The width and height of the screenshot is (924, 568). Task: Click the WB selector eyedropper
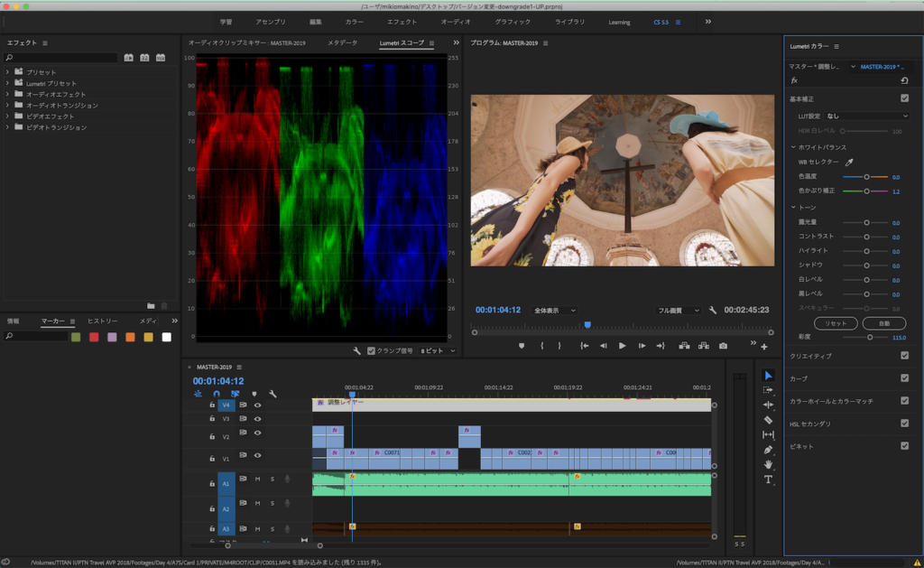coord(848,163)
